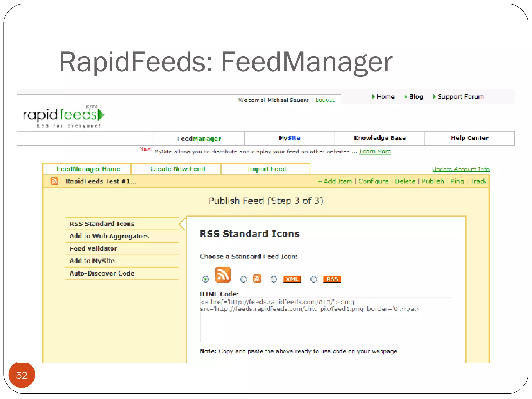Select the large RSS icon radio button

pos(205,279)
